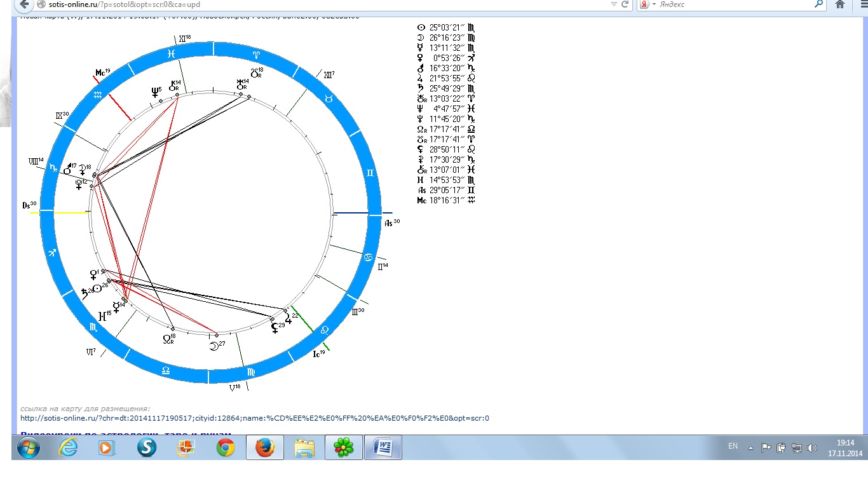Click into the Yandex search field
868x488 pixels.
[731, 4]
